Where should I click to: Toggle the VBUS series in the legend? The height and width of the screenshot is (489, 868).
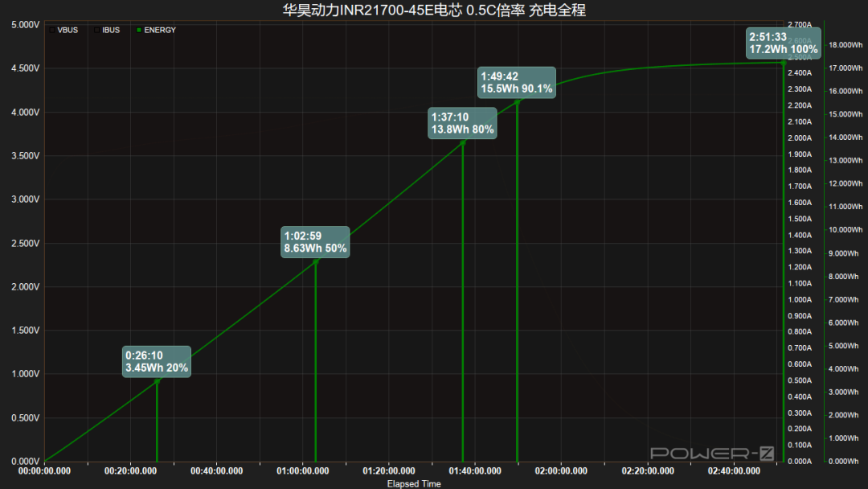coord(63,30)
